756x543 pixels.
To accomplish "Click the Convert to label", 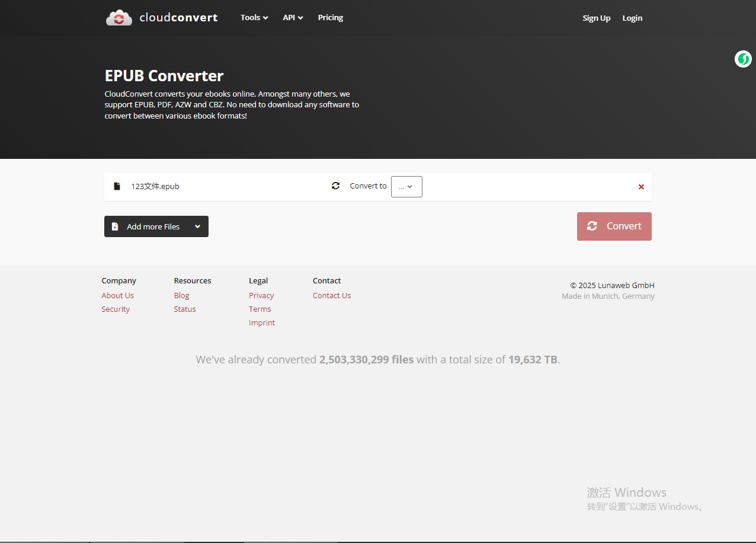I will tap(368, 186).
